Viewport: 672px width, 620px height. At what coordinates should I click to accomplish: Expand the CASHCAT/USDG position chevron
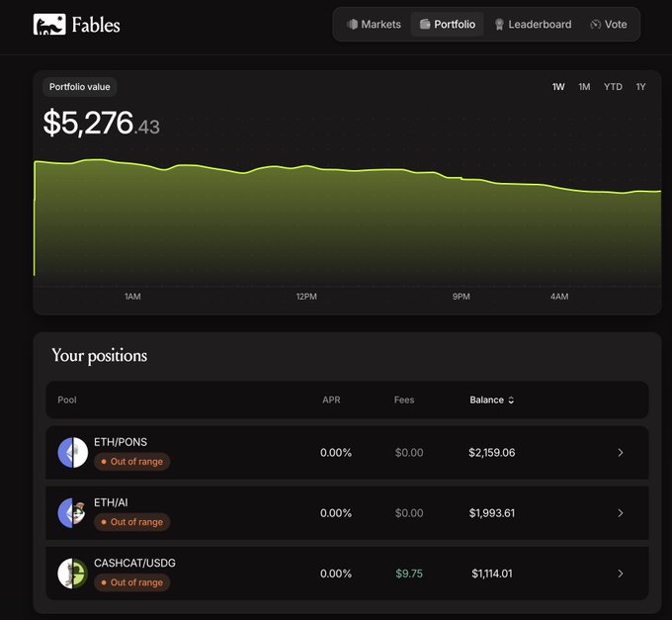(621, 574)
